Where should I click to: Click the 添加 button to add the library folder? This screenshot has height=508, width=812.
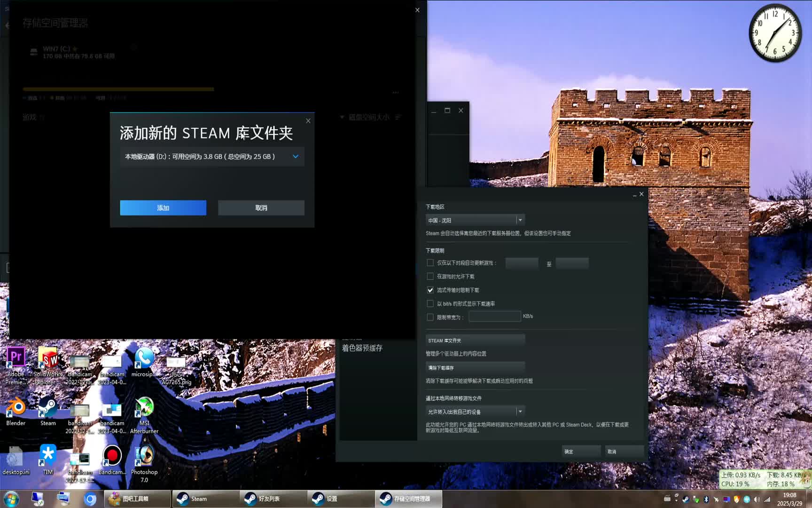(x=163, y=207)
